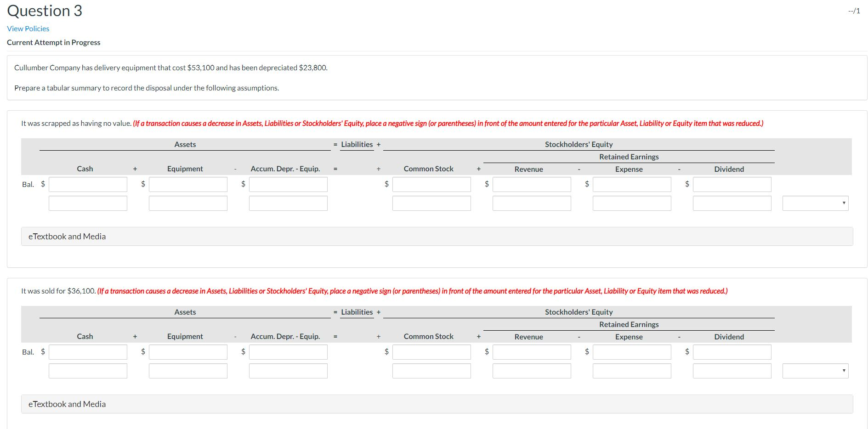Click the Cash balance field in the sold table
The image size is (868, 429).
click(87, 352)
